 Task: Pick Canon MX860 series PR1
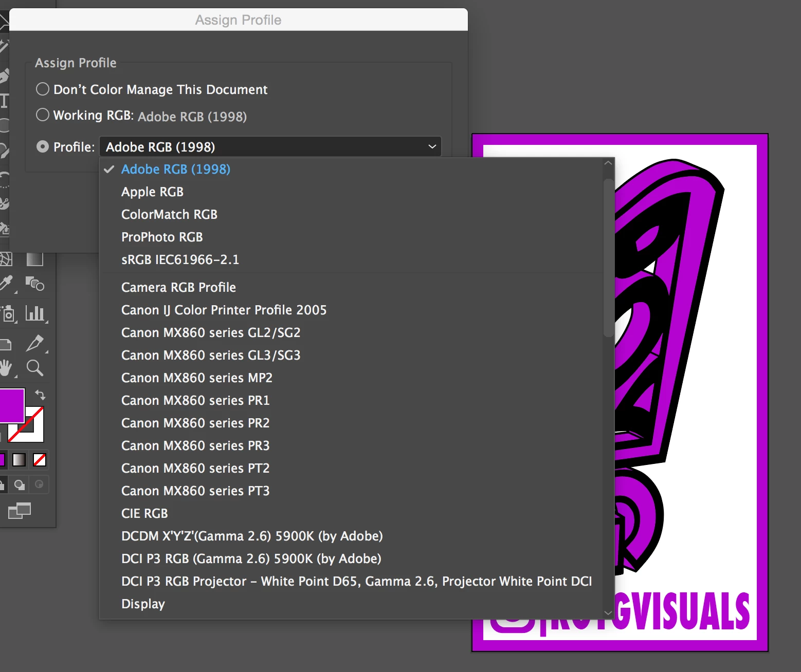pos(351,400)
